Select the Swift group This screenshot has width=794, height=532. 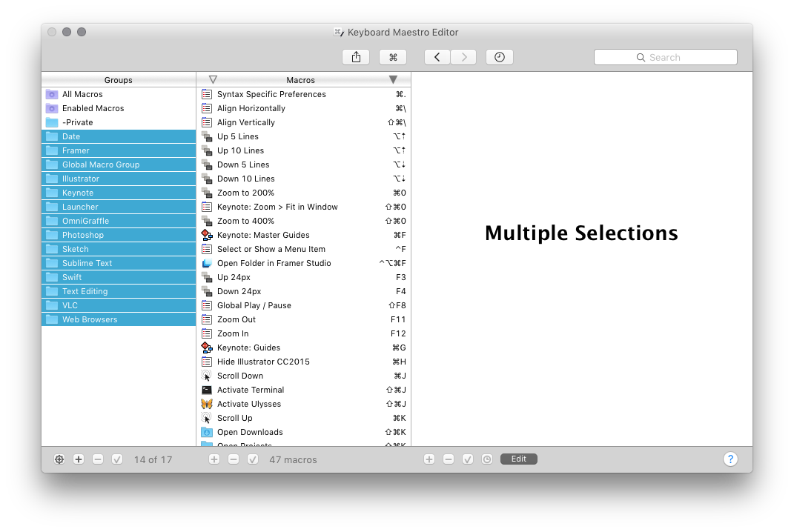(119, 277)
